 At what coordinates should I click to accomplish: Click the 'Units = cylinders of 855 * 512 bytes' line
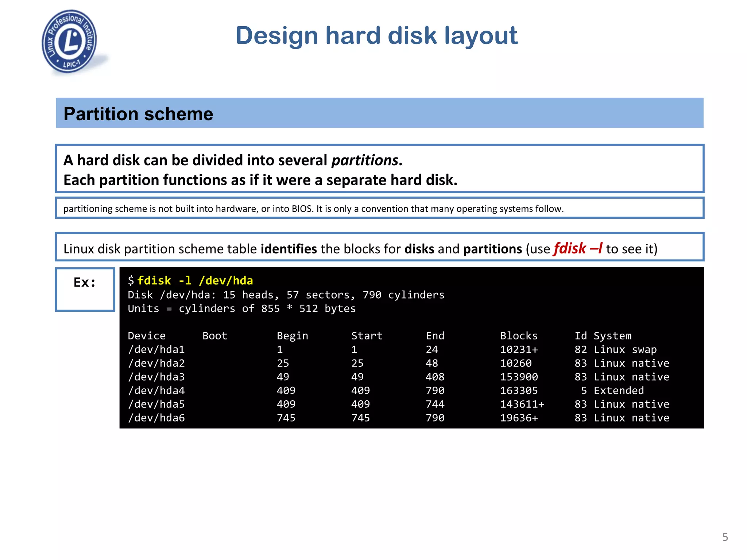tap(241, 308)
